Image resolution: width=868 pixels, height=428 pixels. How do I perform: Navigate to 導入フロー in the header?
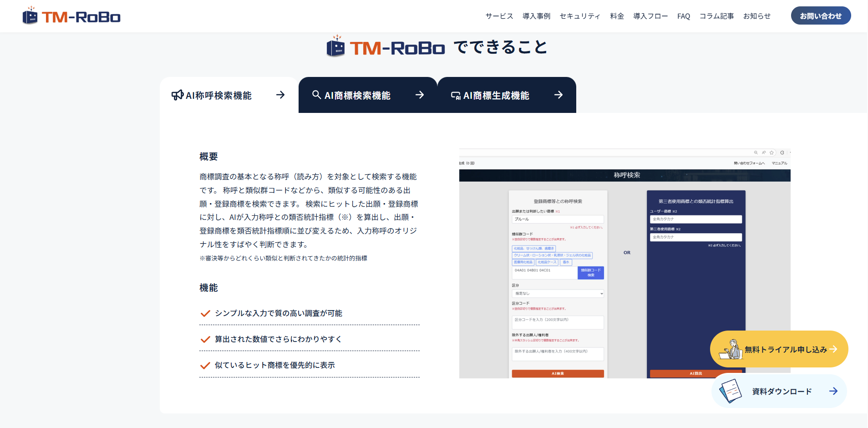pyautogui.click(x=650, y=16)
